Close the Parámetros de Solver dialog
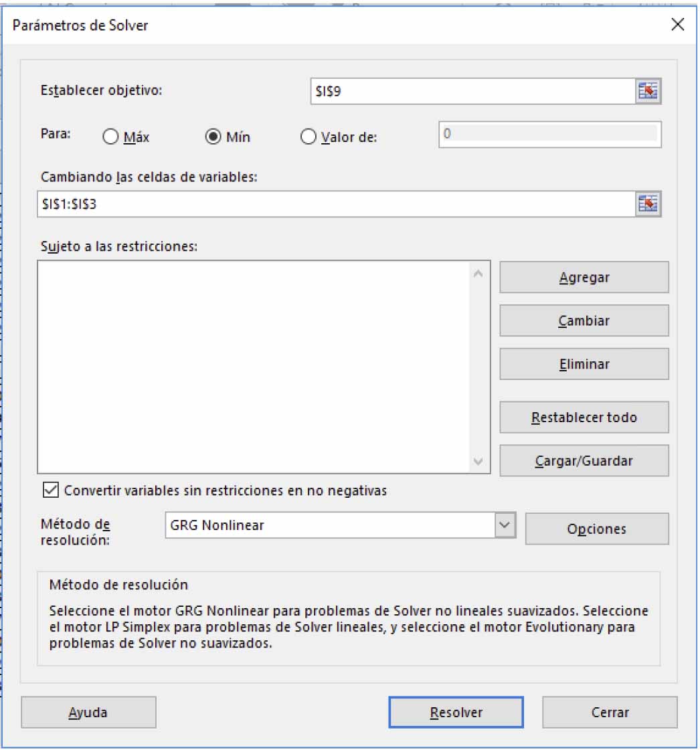Screen dimensions: 700x750 (677, 25)
